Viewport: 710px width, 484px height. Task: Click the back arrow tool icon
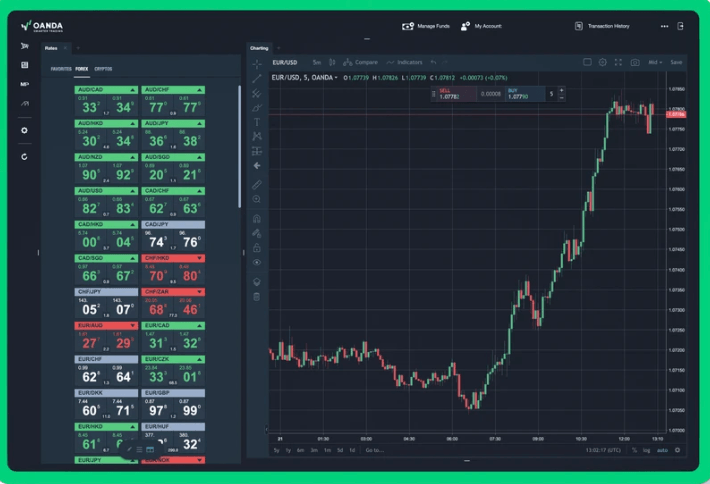(x=257, y=166)
